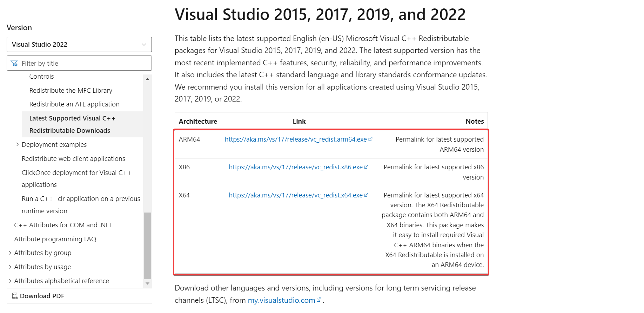This screenshot has width=644, height=313.
Task: Click the Architecture column header
Action: tap(198, 122)
